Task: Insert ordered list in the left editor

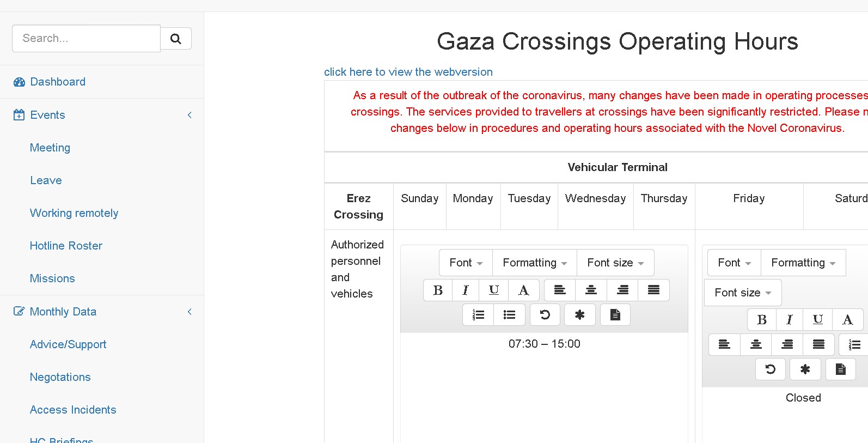Action: pos(478,315)
